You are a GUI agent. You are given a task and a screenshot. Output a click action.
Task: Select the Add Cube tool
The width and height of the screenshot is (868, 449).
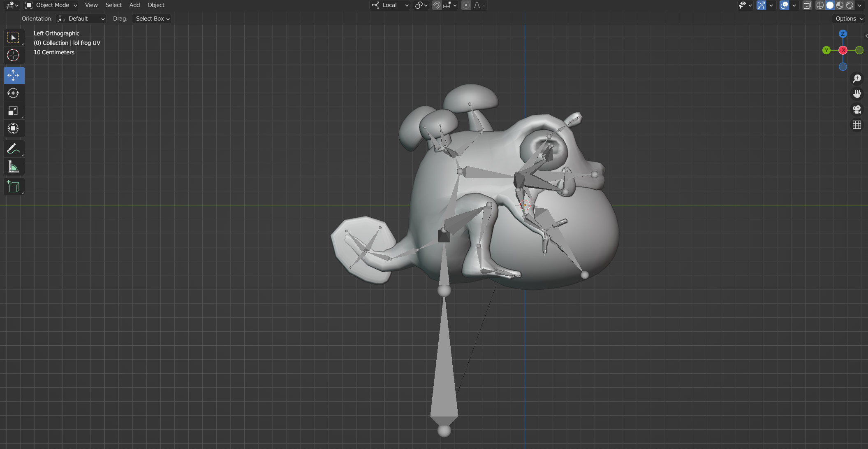[x=14, y=186]
